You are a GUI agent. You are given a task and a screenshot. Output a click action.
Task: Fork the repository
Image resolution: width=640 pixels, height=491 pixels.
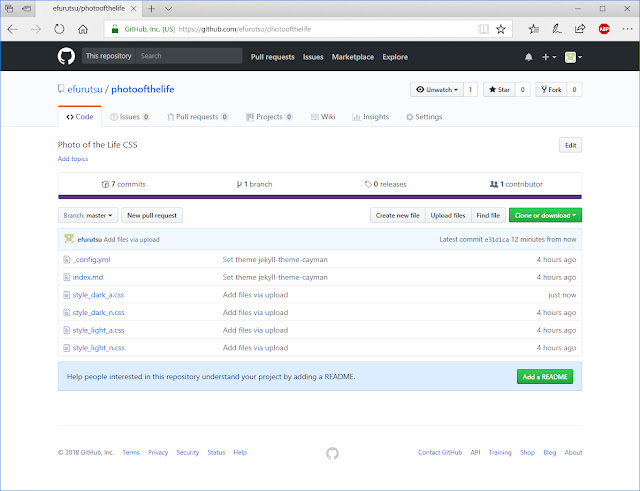tap(551, 89)
